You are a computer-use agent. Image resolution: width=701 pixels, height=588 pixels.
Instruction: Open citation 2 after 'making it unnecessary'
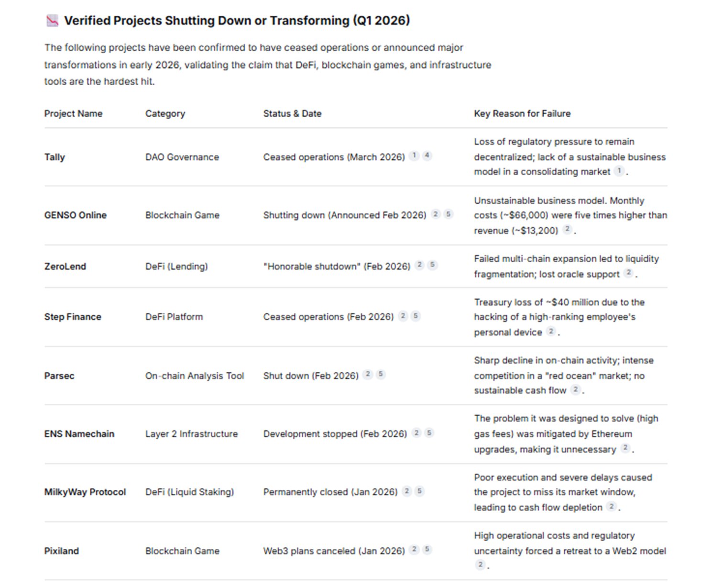(x=625, y=448)
